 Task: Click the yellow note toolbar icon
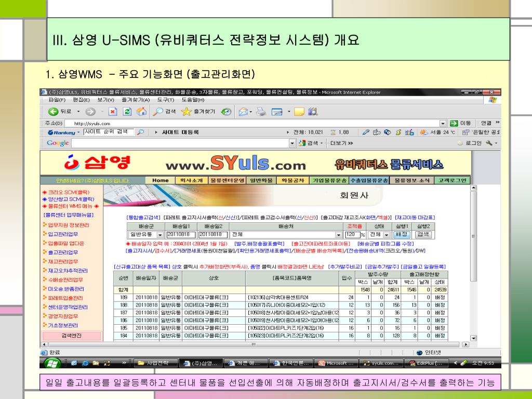tap(299, 112)
